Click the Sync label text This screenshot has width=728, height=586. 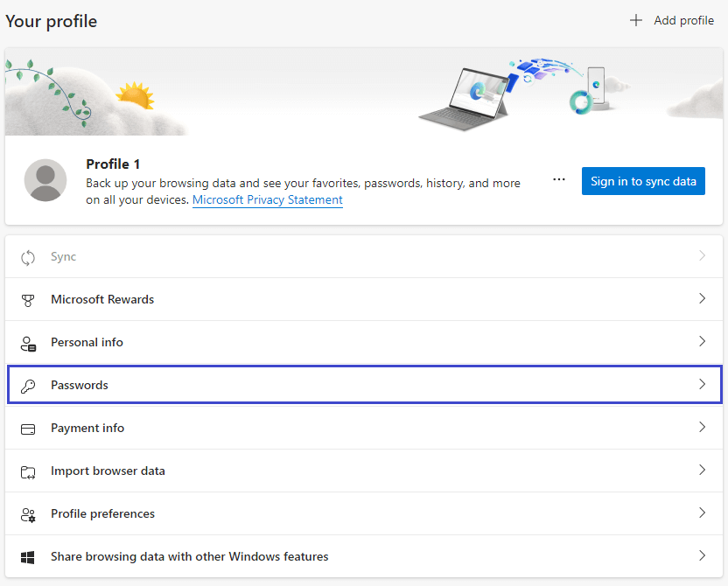63,256
